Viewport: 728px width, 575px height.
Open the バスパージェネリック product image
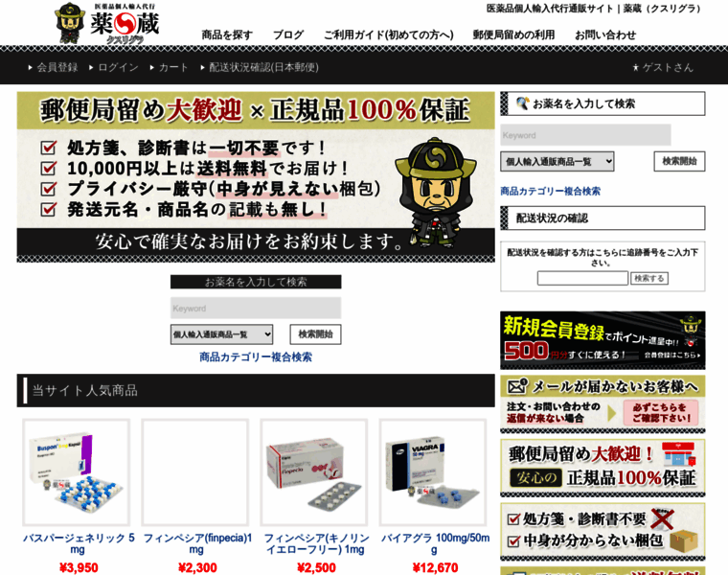[x=77, y=472]
